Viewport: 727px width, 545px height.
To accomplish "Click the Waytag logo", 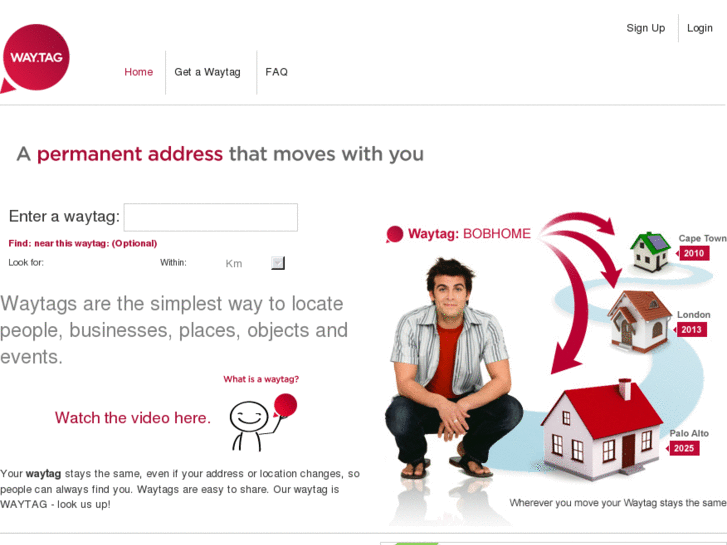I will click(x=34, y=58).
